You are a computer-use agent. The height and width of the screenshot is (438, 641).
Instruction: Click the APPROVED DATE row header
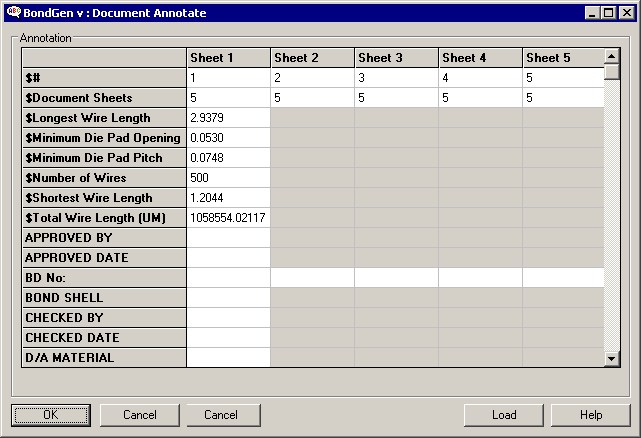104,258
